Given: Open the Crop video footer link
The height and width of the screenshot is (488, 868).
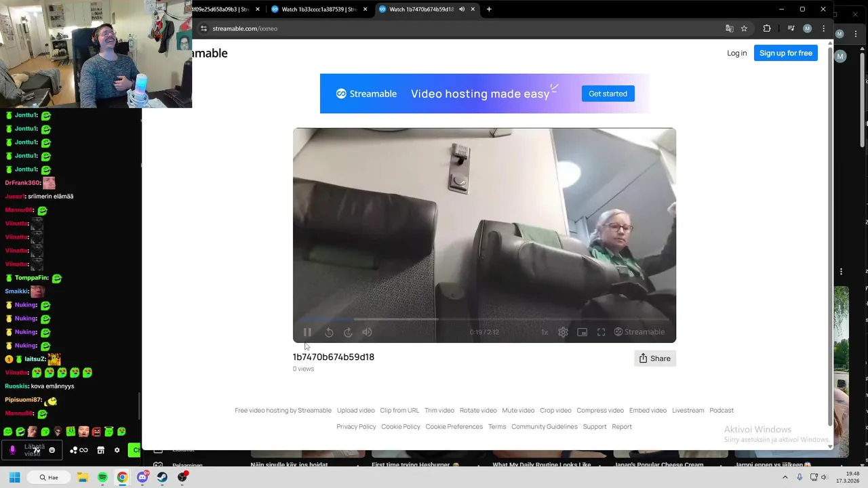Looking at the screenshot, I should 555,410.
